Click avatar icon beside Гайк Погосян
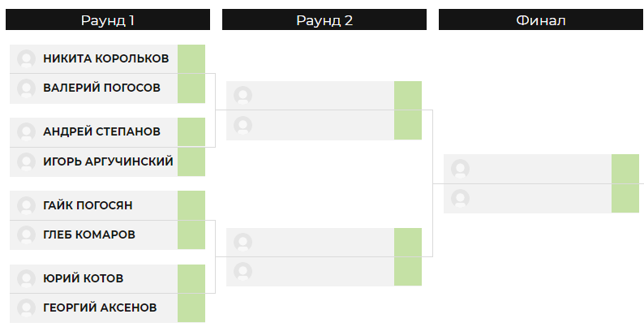This screenshot has height=327, width=644. pos(26,205)
